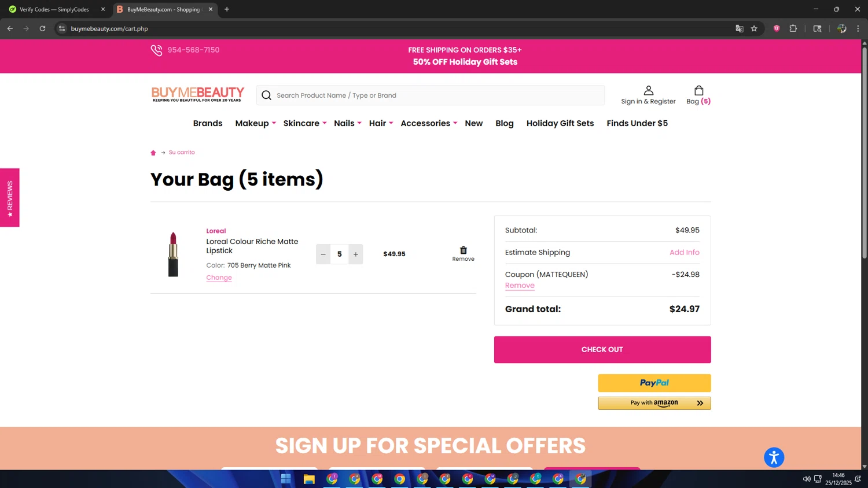The image size is (868, 488).
Task: Open the Brands menu item
Action: coord(208,123)
